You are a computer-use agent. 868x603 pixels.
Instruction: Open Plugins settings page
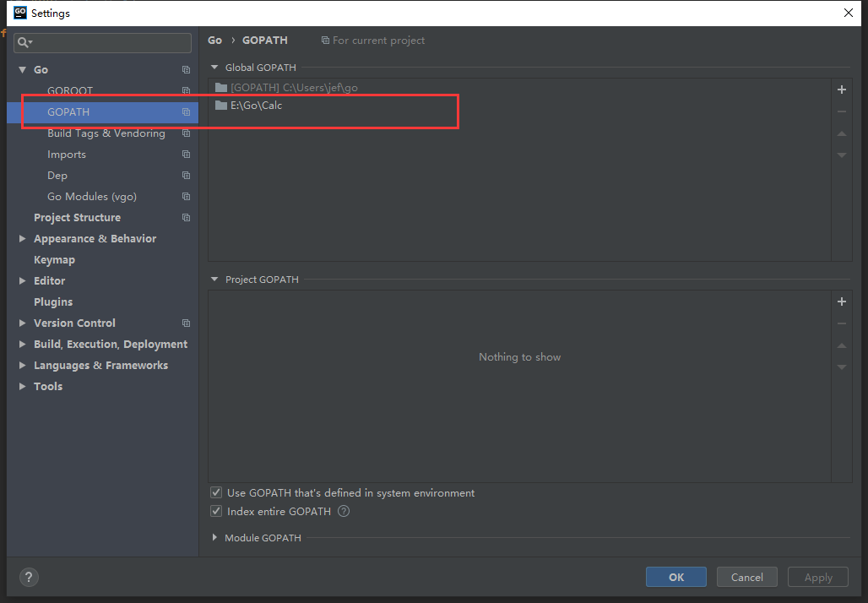pos(53,301)
